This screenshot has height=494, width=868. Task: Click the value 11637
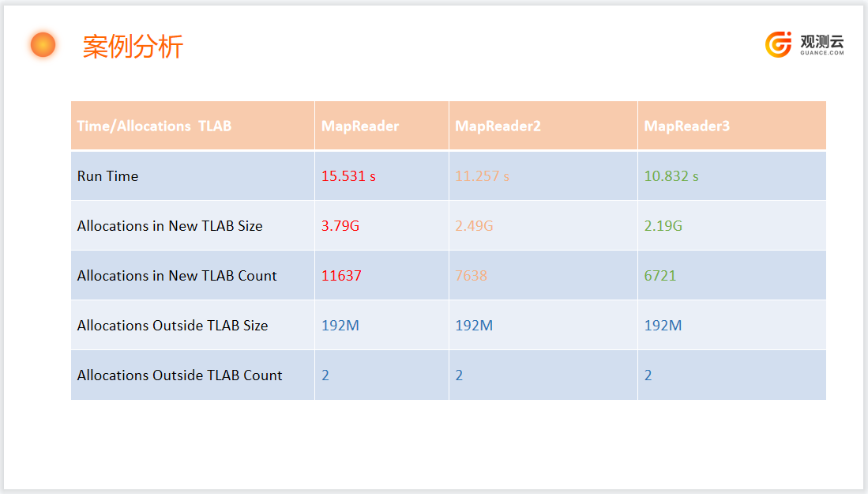click(341, 276)
